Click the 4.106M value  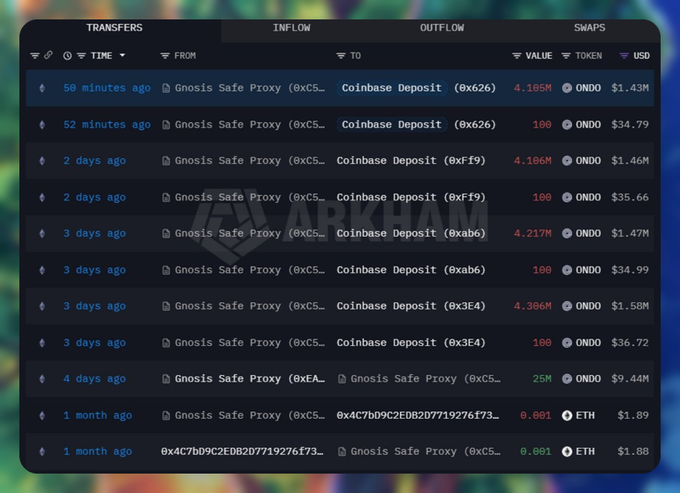click(533, 161)
